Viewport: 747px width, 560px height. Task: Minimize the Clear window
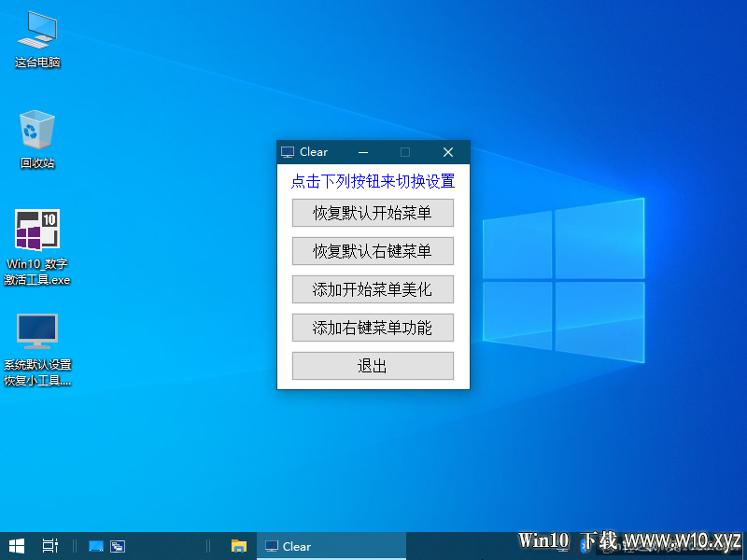[x=363, y=152]
